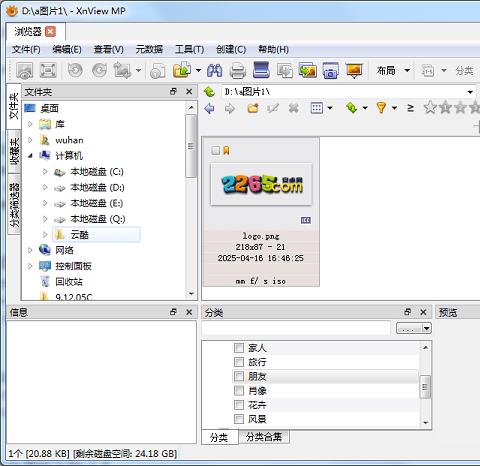Click the Fullscreen toolbar icon
The width and height of the screenshot is (480, 466).
click(48, 70)
